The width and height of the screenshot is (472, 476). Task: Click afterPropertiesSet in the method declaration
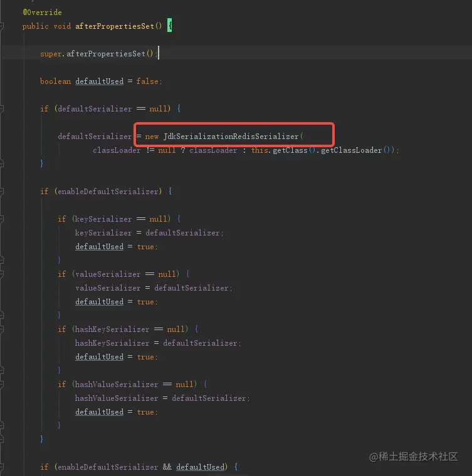[x=115, y=26]
